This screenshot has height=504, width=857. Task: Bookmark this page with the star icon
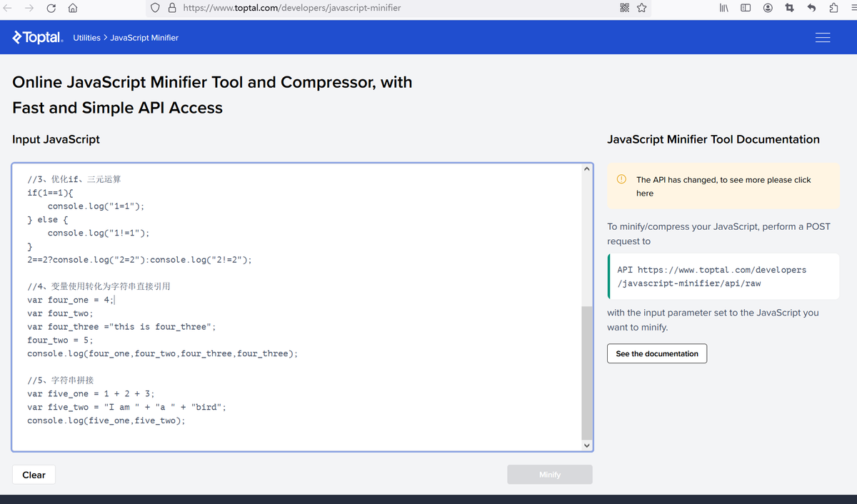641,8
